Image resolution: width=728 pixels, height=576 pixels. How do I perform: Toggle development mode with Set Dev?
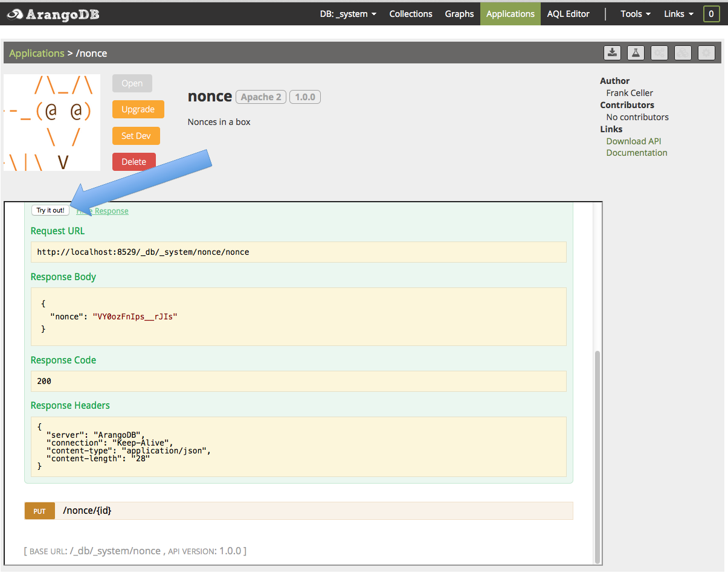[136, 136]
